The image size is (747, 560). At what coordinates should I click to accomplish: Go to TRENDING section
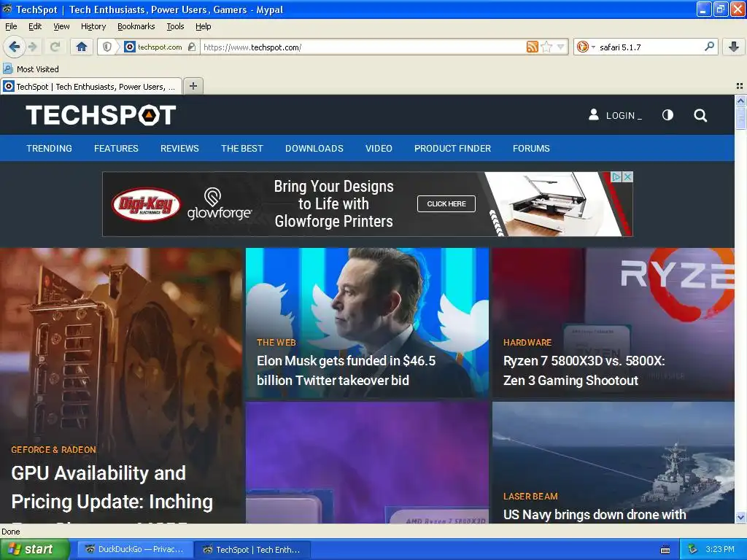click(x=49, y=149)
